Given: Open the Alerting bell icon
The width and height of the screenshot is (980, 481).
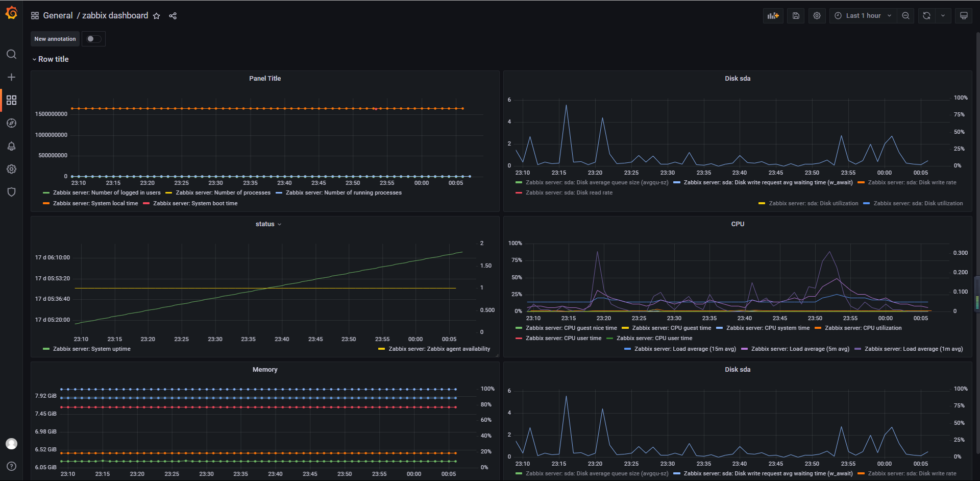Looking at the screenshot, I should pyautogui.click(x=11, y=146).
